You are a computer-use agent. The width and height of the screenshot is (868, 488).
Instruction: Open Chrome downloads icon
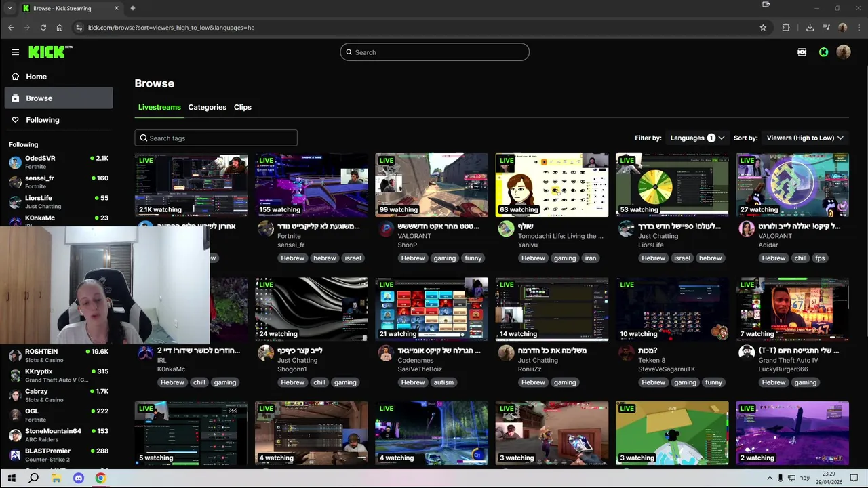coord(810,28)
